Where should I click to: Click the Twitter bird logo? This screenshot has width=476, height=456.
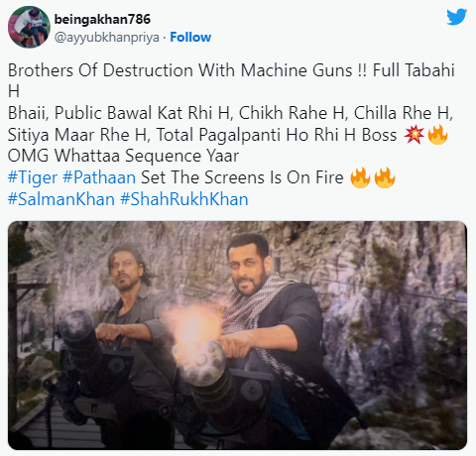click(x=456, y=17)
